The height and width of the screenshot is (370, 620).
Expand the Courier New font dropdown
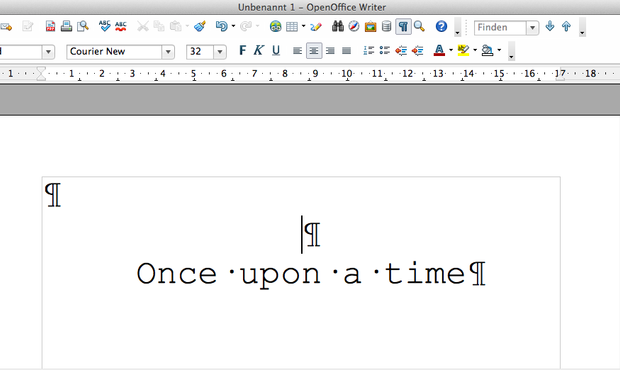point(168,52)
